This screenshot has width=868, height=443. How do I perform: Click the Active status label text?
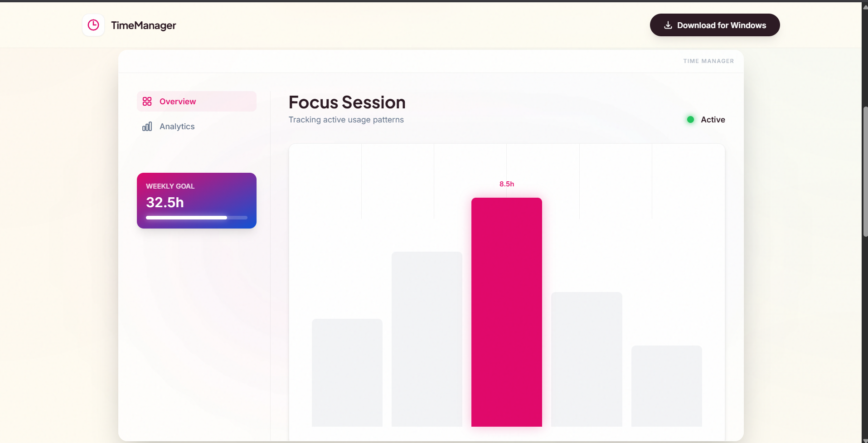[x=713, y=119]
